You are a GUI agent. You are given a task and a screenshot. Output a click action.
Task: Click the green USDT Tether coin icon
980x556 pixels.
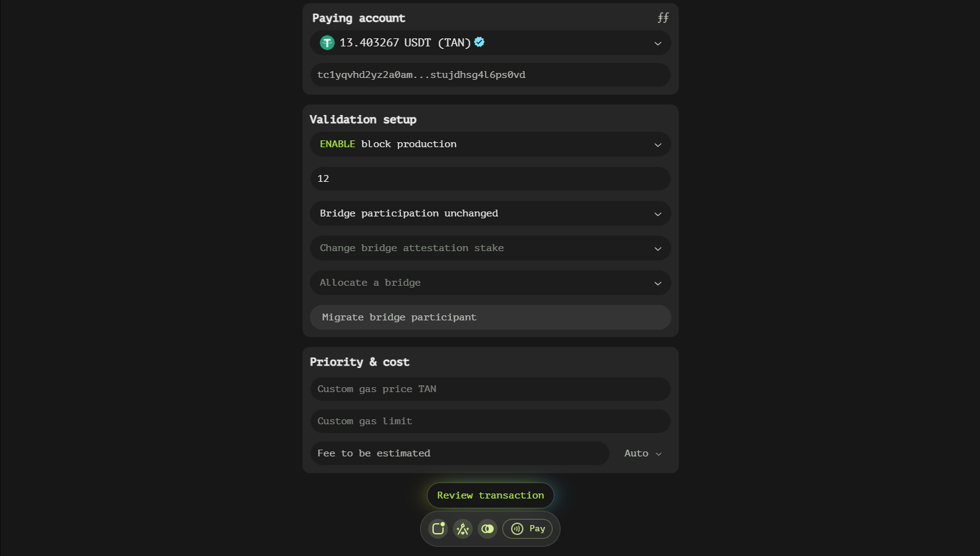point(327,43)
